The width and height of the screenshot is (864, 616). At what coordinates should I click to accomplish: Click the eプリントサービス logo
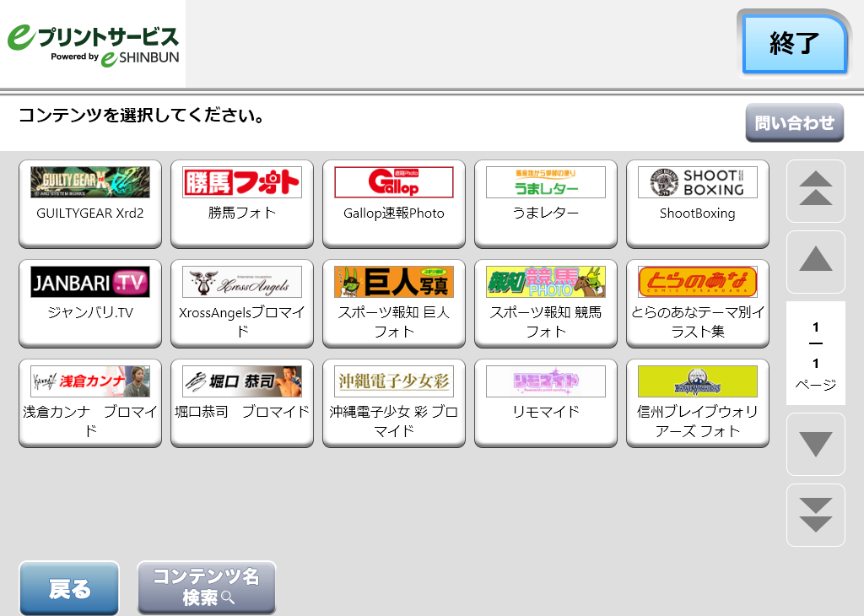93,44
